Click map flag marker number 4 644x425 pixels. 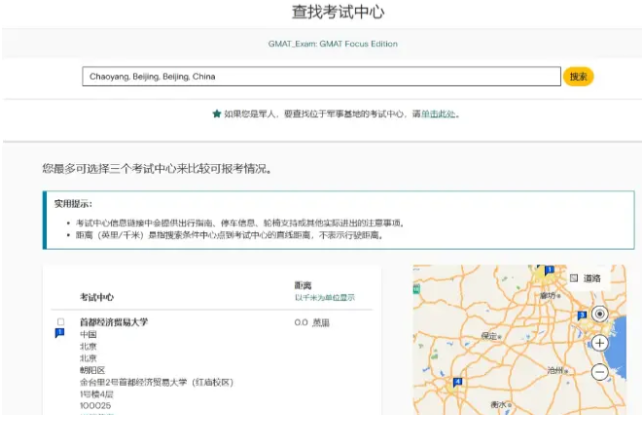(x=457, y=382)
